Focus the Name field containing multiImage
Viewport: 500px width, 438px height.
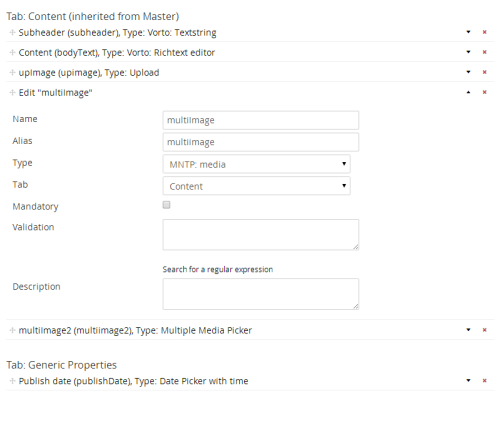click(261, 120)
